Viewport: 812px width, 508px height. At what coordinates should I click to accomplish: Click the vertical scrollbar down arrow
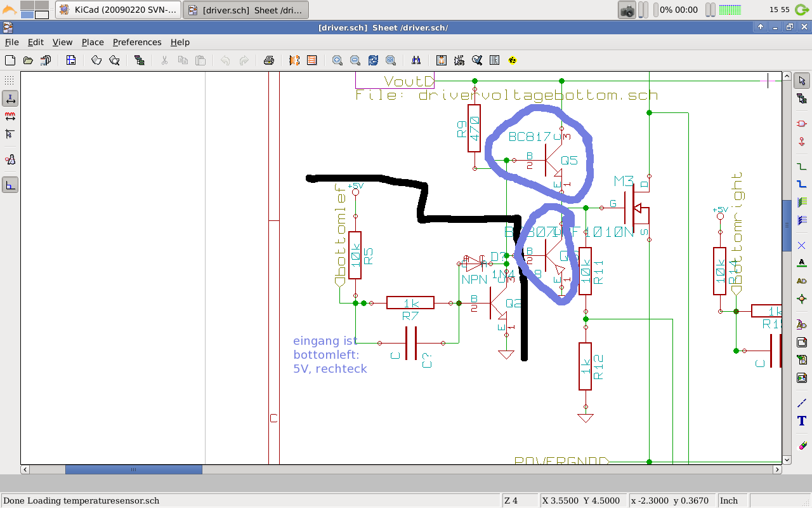click(787, 460)
